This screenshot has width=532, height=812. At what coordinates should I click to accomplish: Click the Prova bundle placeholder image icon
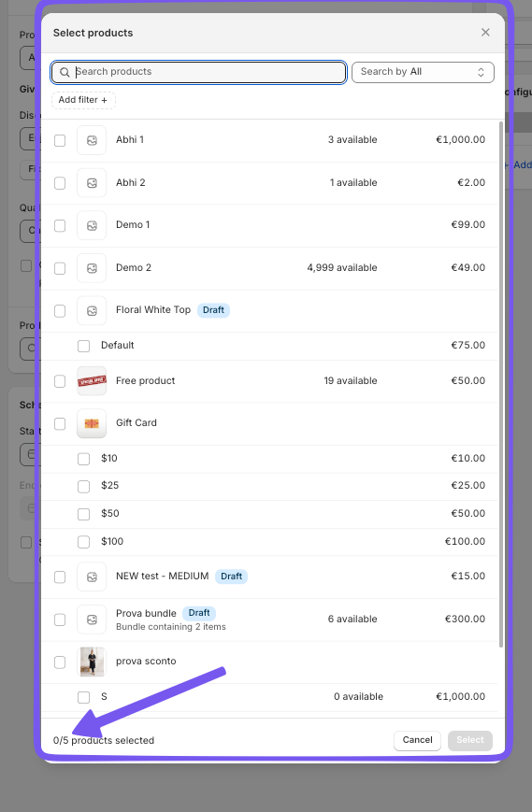(92, 620)
